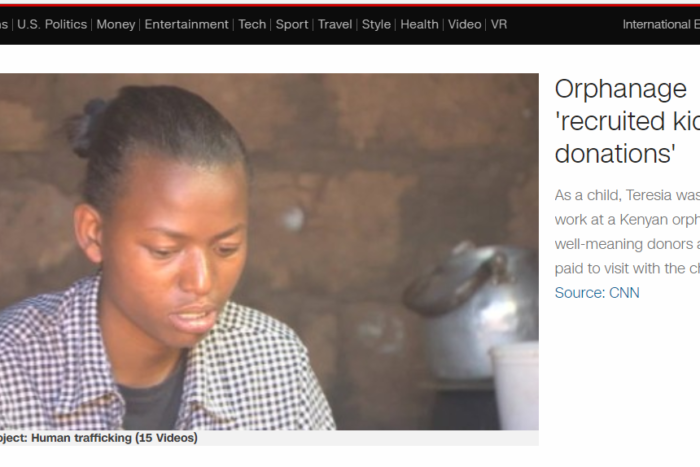
Task: Open the International Edition selector
Action: pos(661,24)
